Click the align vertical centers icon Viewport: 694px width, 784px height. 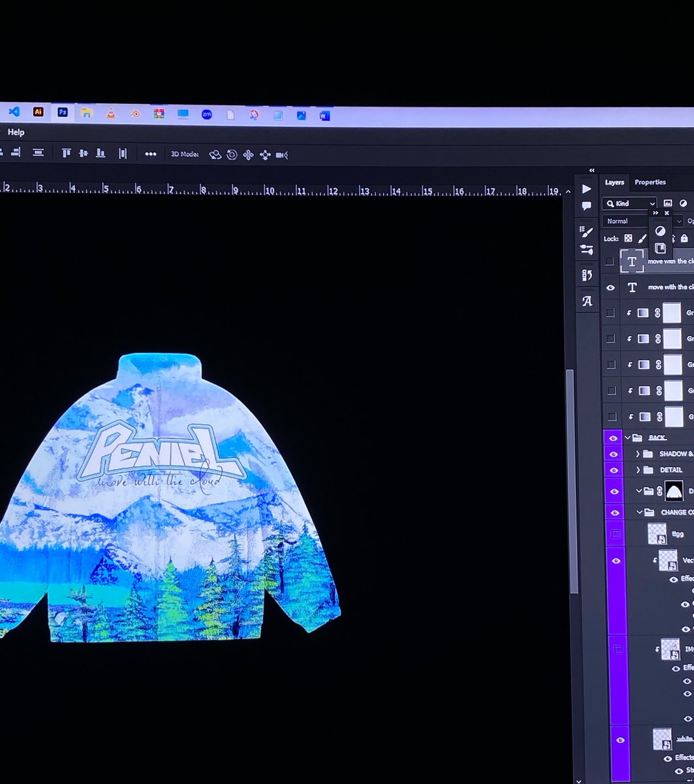(83, 153)
